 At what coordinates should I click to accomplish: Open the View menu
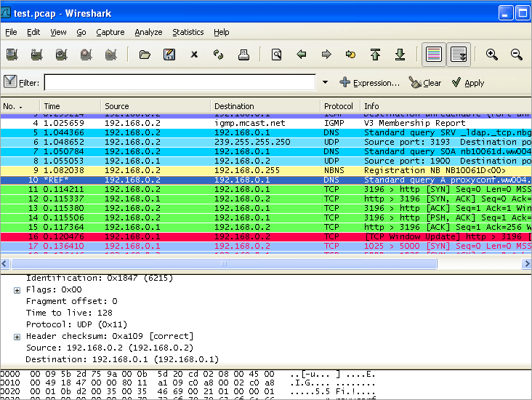(x=58, y=32)
